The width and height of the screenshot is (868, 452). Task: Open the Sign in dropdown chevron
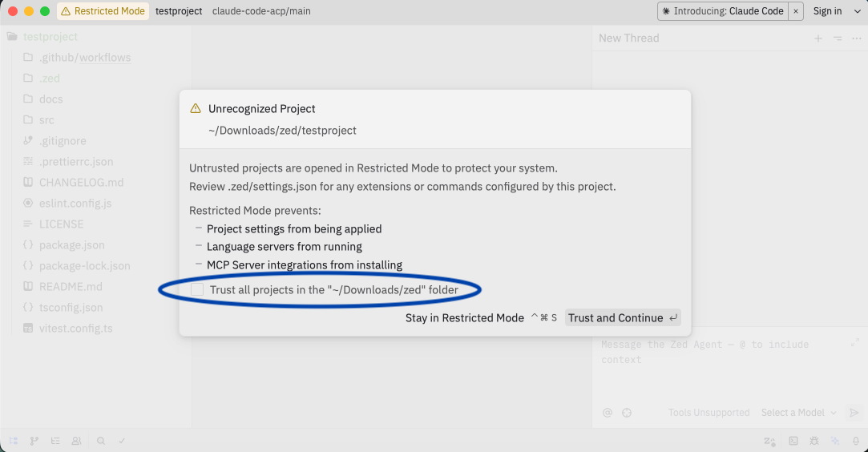856,11
